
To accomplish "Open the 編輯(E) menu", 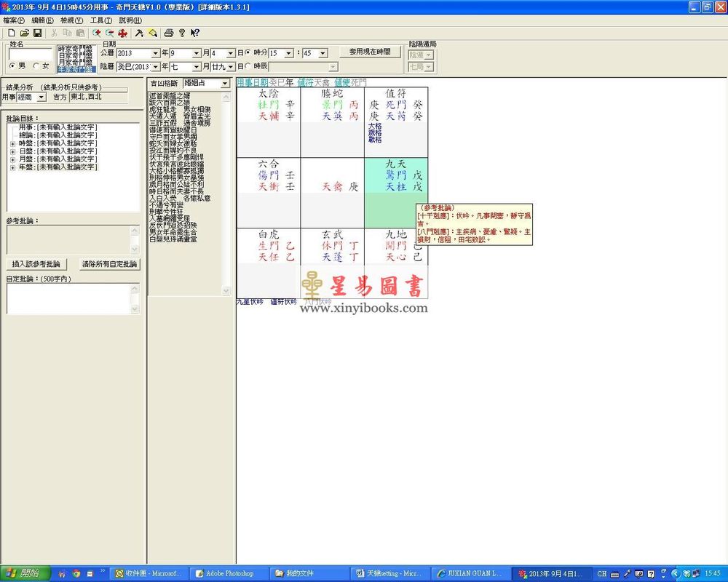I will click(x=42, y=20).
